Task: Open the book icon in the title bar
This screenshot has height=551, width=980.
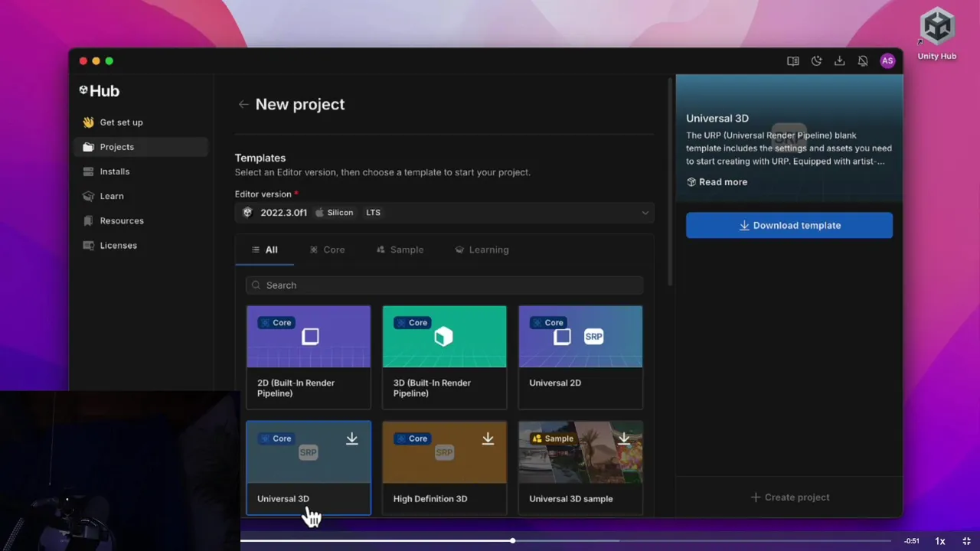Action: tap(793, 61)
